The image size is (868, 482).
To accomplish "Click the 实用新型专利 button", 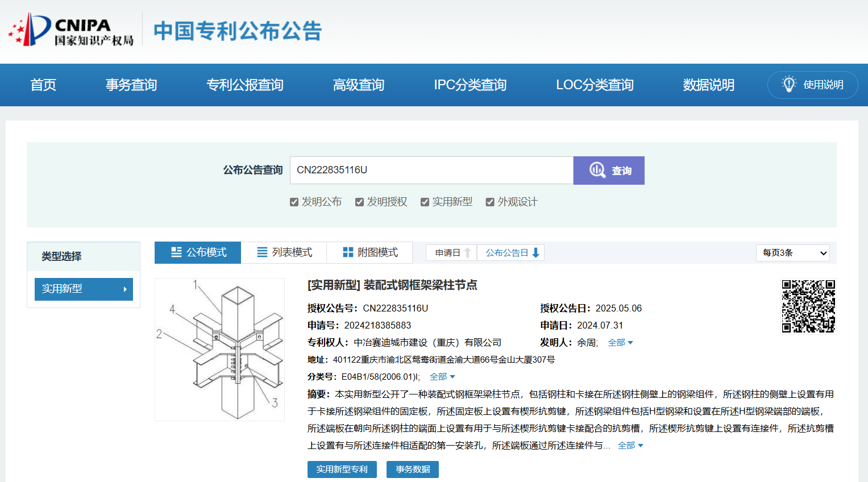I will pos(342,469).
